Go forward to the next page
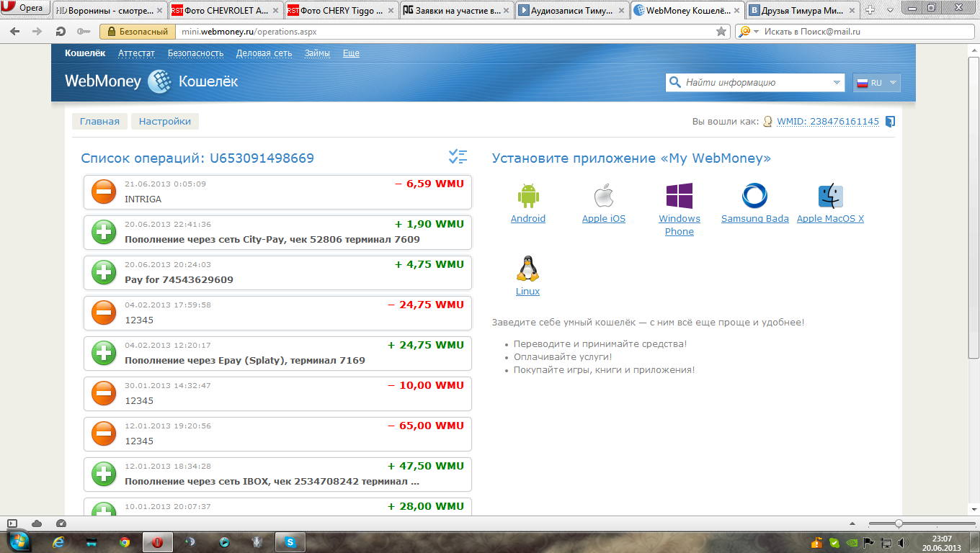This screenshot has width=980, height=553. point(37,32)
